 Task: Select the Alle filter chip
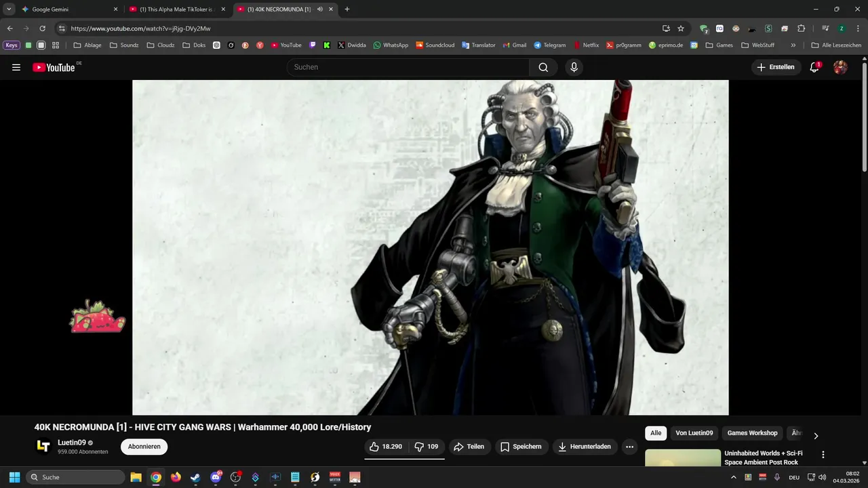click(656, 433)
